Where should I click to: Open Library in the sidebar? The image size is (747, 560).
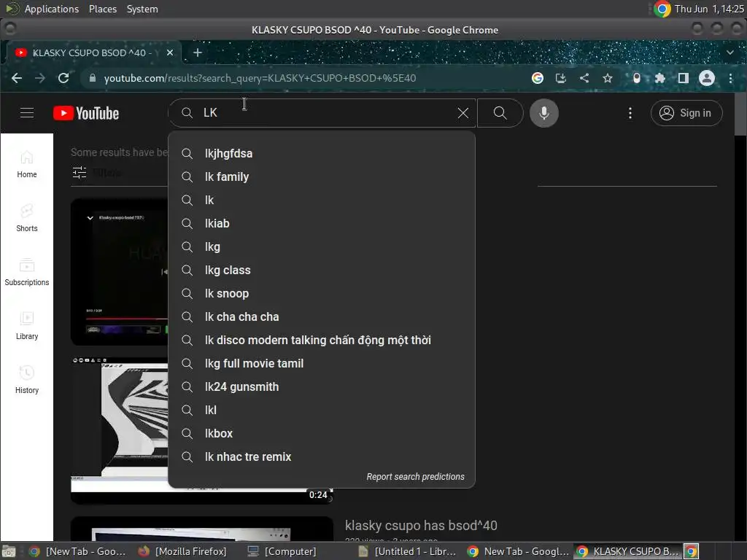[27, 326]
